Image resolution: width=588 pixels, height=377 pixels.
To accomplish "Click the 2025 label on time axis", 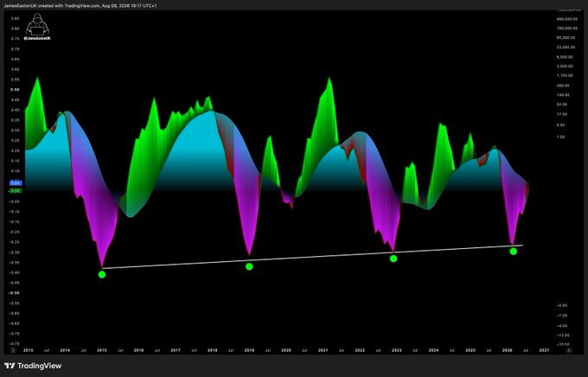I will coord(470,350).
